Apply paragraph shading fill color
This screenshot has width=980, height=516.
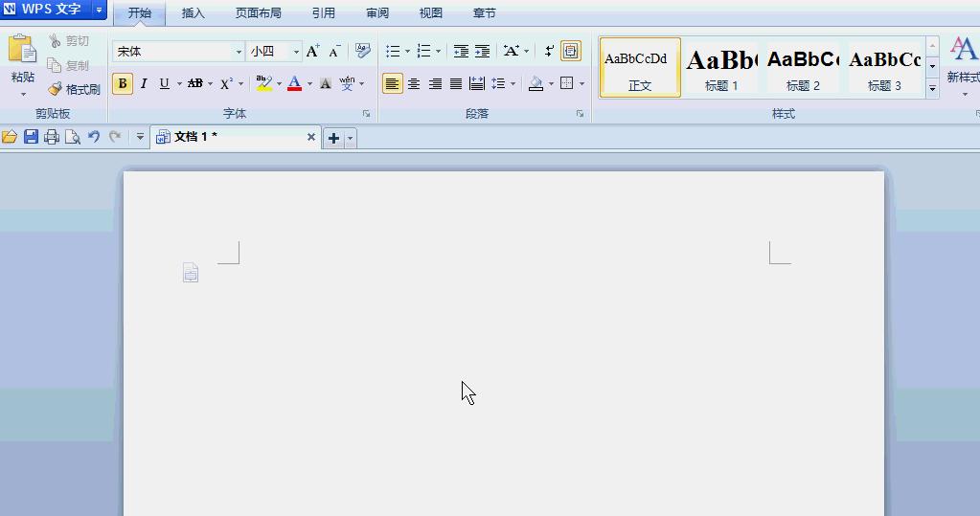[536, 83]
